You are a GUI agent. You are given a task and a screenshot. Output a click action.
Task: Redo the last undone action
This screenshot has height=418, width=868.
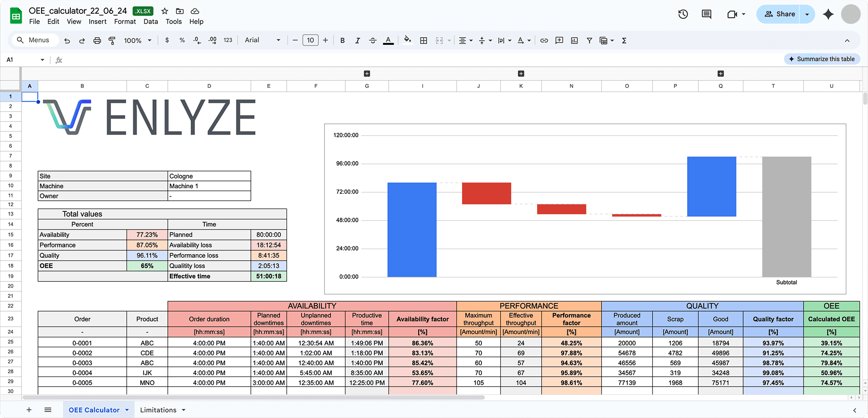[82, 41]
